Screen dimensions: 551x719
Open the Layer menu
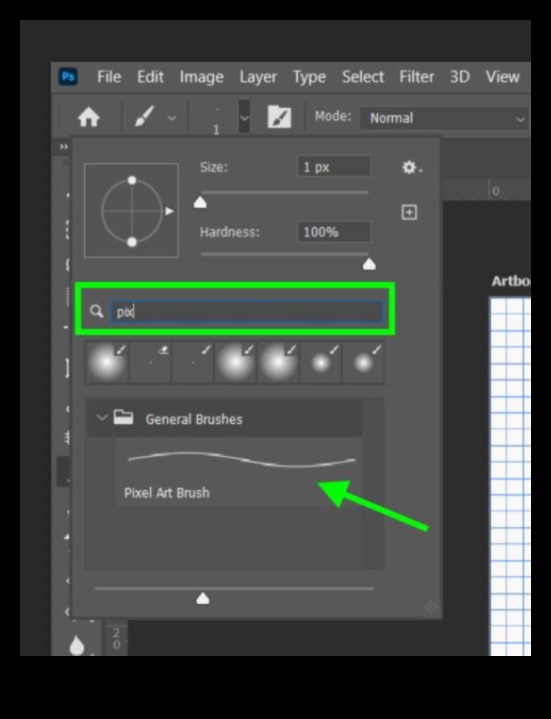[258, 77]
